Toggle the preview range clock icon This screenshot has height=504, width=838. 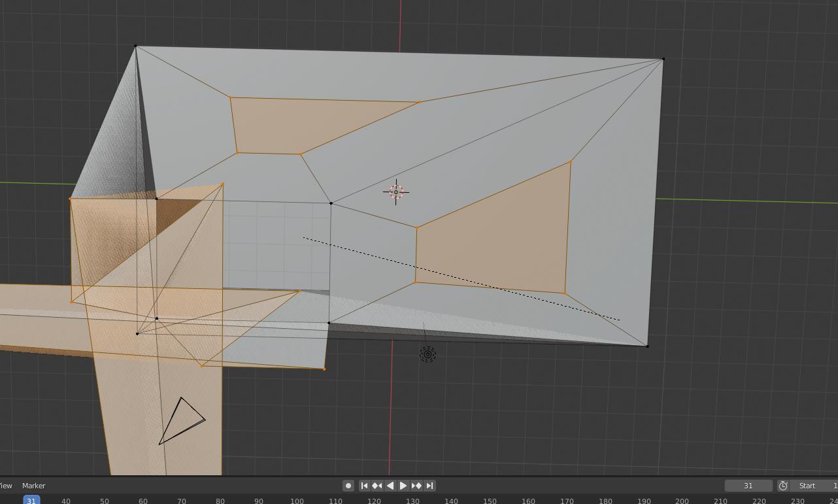(x=783, y=486)
